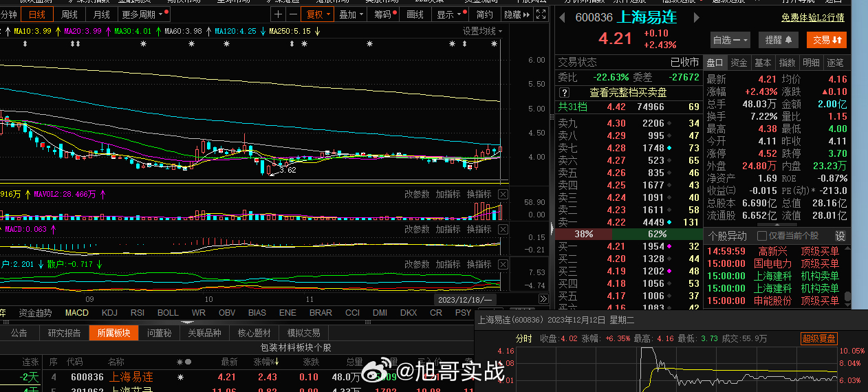Image resolution: width=868 pixels, height=392 pixels.
Task: Click the 隐藏 collapse arrows button
Action: (x=516, y=14)
